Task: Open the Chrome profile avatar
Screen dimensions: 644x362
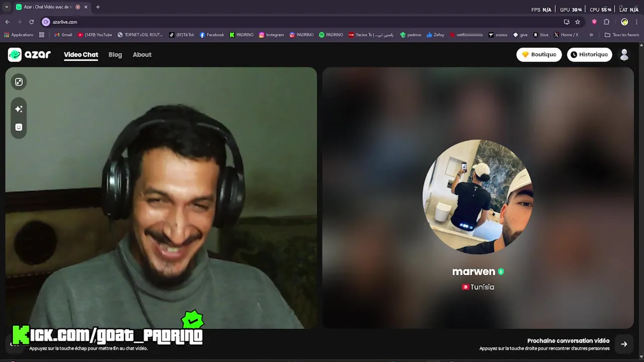Action: click(x=624, y=22)
